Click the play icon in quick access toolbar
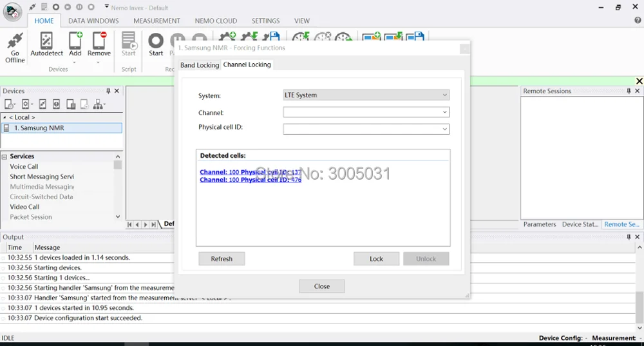644x346 pixels. [x=68, y=7]
